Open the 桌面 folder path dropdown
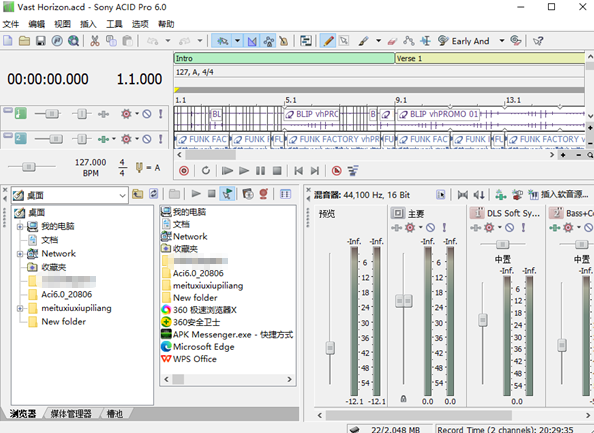The height and width of the screenshot is (433, 594). 122,195
